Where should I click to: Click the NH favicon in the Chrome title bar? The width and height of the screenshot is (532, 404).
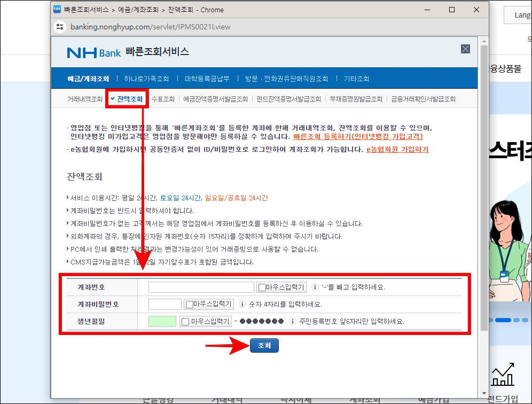[57, 9]
